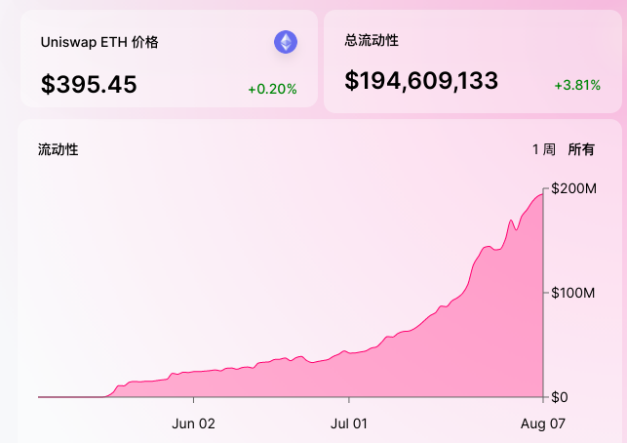Viewport: 627px width, 443px height.
Task: Click the Aug 07 date label
Action: coord(543,423)
